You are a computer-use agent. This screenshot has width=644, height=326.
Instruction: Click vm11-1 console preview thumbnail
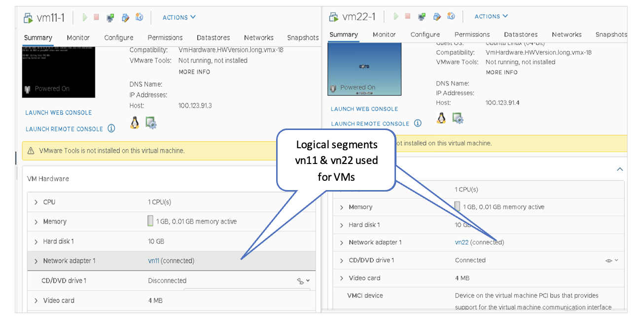click(59, 72)
